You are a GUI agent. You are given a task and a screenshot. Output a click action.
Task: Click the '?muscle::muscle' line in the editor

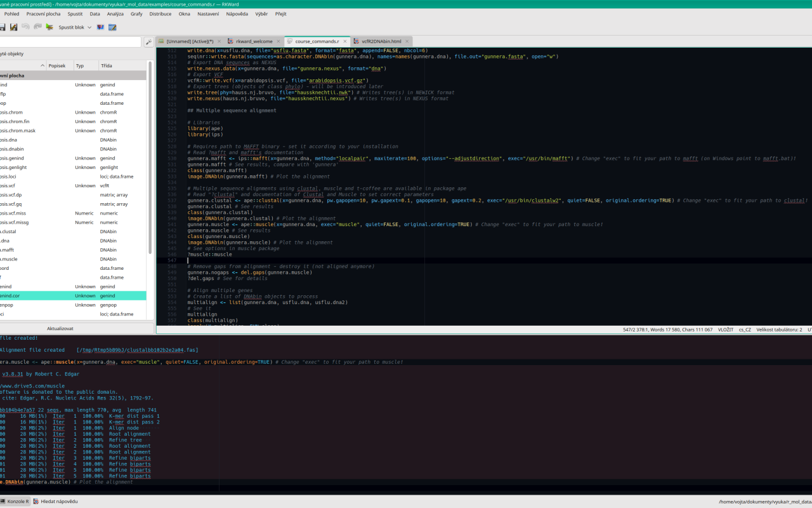click(x=209, y=255)
